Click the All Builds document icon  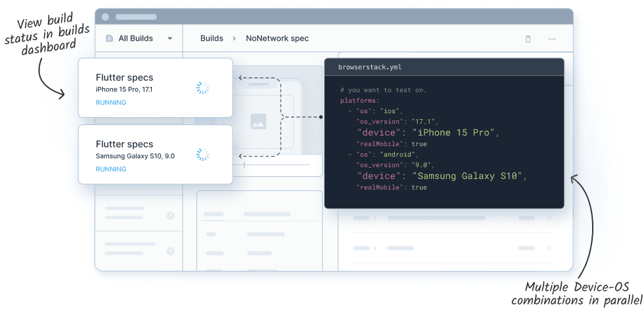(x=109, y=38)
